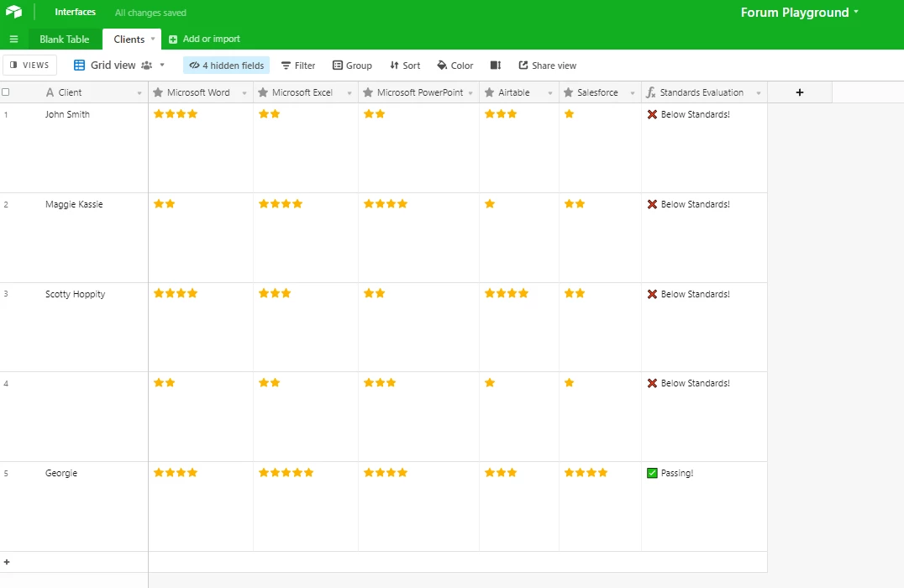Image resolution: width=904 pixels, height=588 pixels.
Task: Set Maggie Kassie's Microsoft PowerPoint star rating
Action: click(x=386, y=203)
